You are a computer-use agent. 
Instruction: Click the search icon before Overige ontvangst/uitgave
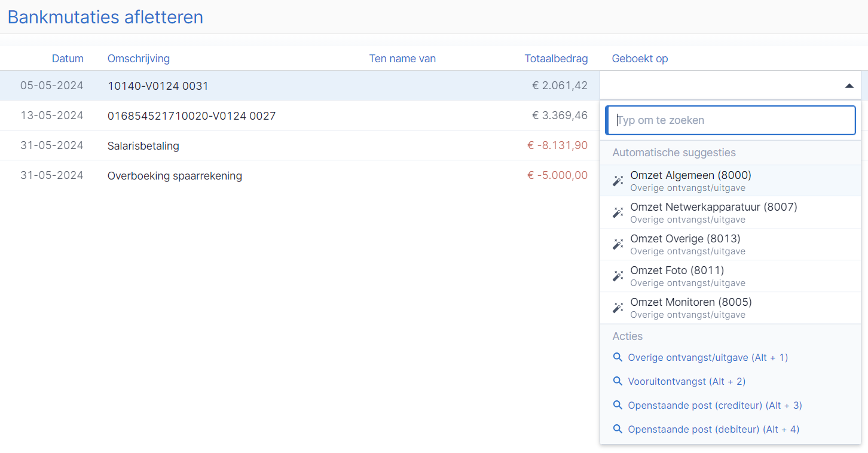[618, 357]
